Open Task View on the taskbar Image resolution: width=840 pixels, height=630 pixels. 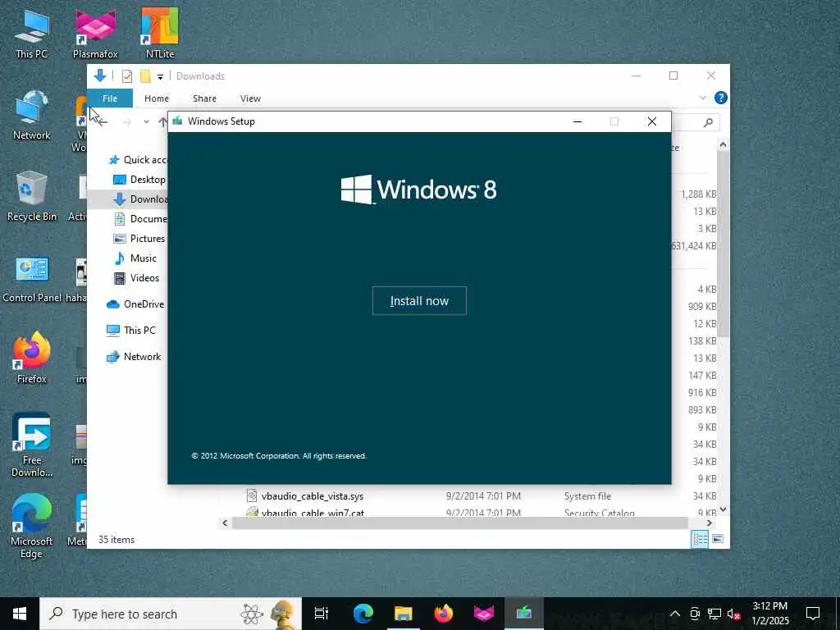pos(322,614)
